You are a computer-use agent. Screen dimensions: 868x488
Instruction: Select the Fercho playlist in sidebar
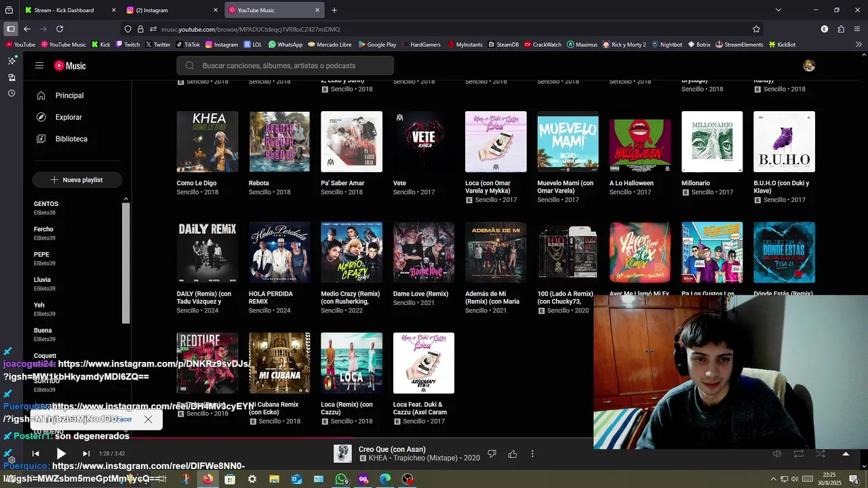(43, 229)
